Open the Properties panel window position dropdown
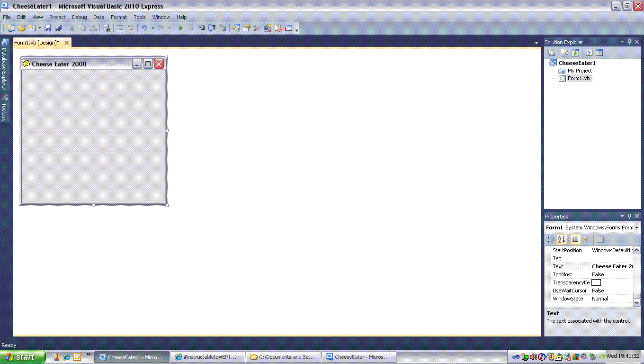The height and width of the screenshot is (364, 644). coord(622,217)
